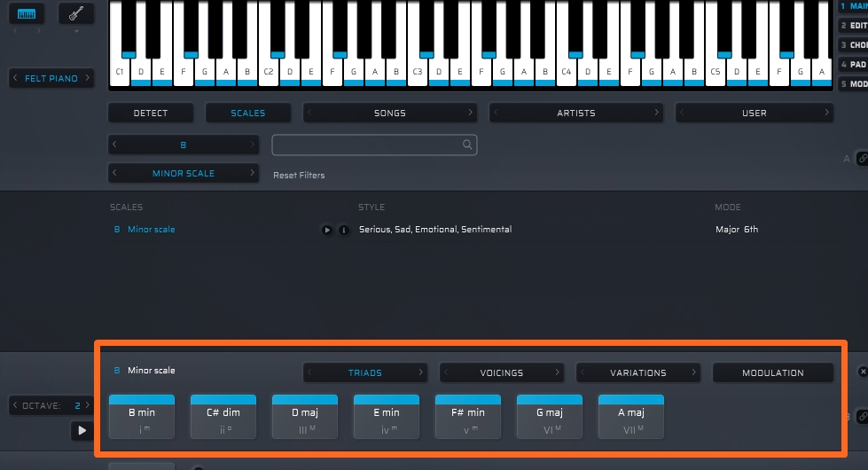
Task: Trigger the F# min chord pad
Action: (x=468, y=417)
